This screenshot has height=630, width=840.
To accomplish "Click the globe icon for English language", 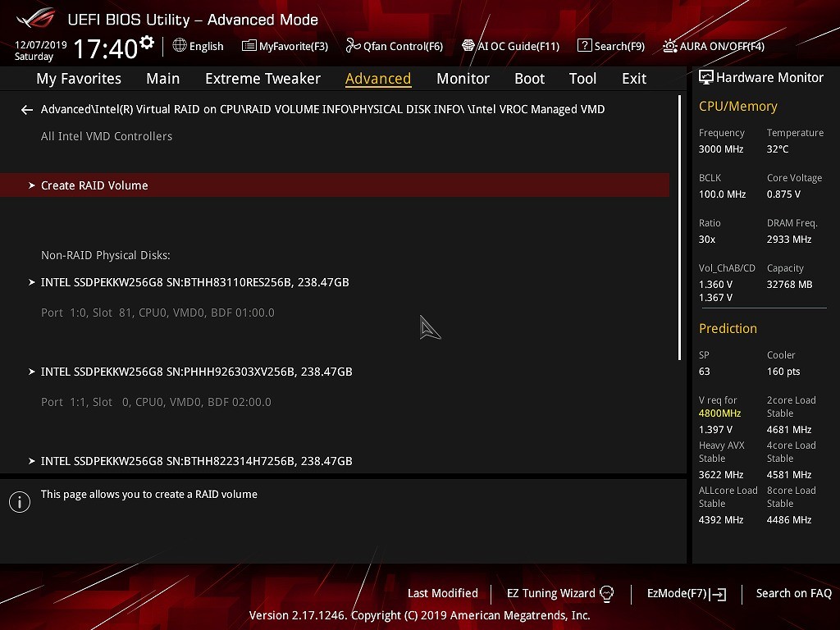I will 180,46.
